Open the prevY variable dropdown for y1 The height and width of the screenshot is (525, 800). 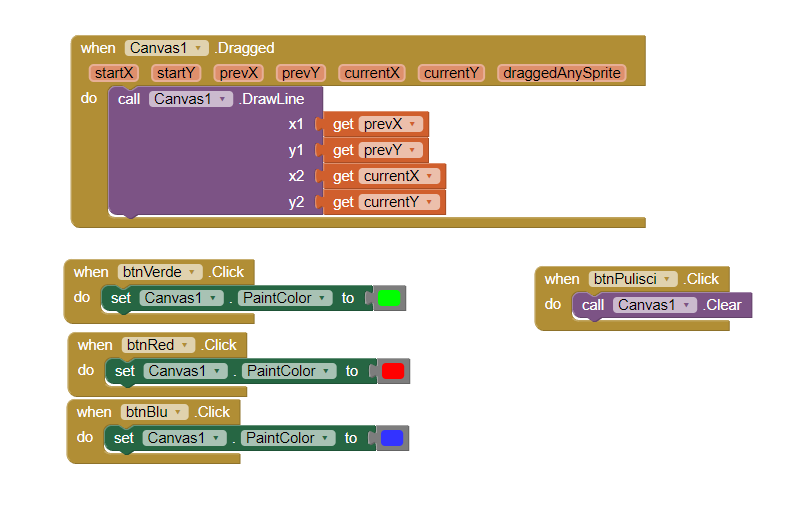click(412, 150)
